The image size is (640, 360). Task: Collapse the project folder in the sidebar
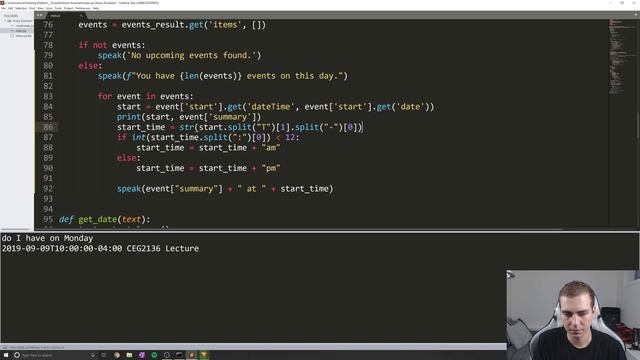point(5,21)
